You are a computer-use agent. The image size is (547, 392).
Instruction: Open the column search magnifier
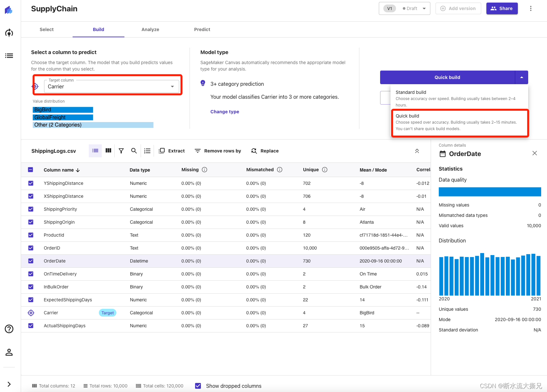pyautogui.click(x=134, y=151)
